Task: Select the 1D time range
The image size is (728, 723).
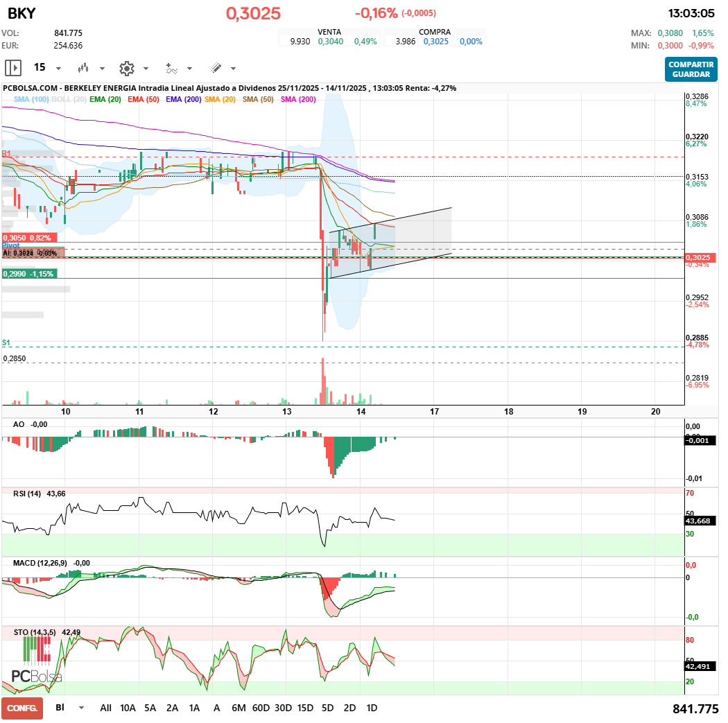Action: click(x=372, y=708)
